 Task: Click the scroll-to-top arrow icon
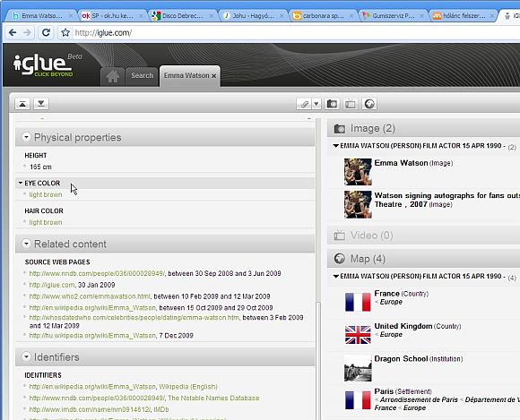coord(22,104)
